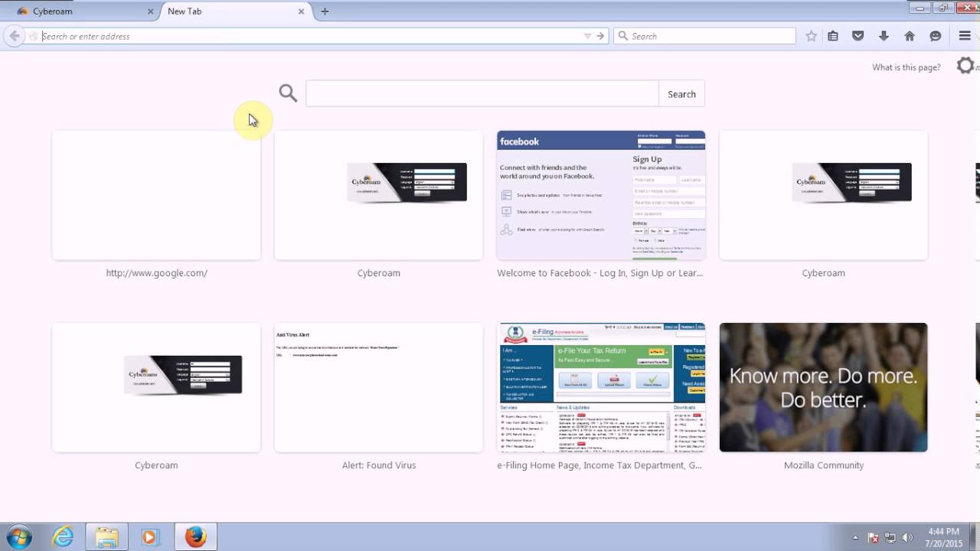980x551 pixels.
Task: Click the Go arrow in address bar
Action: pyautogui.click(x=600, y=36)
